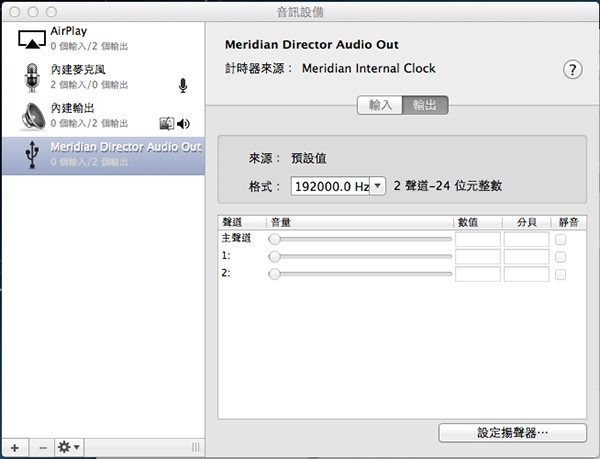Select the AirPlay device icon

click(x=32, y=40)
